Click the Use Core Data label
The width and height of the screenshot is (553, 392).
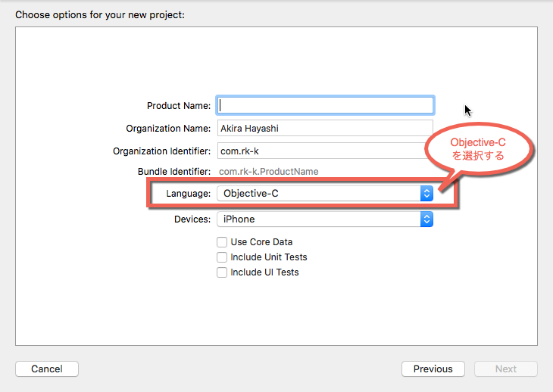coord(261,242)
